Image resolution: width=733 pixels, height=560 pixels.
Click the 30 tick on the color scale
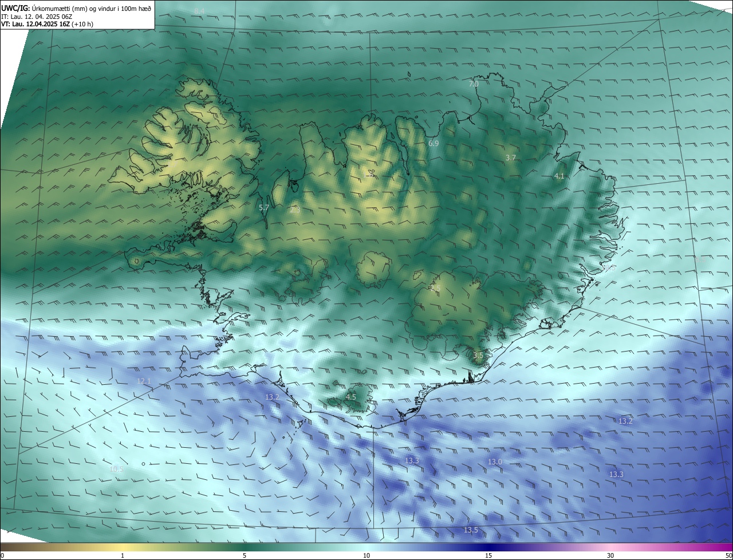(610, 556)
